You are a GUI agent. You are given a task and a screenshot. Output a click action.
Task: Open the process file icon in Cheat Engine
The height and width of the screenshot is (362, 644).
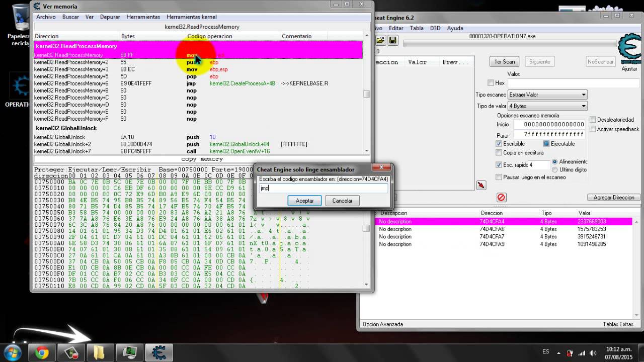pyautogui.click(x=381, y=40)
